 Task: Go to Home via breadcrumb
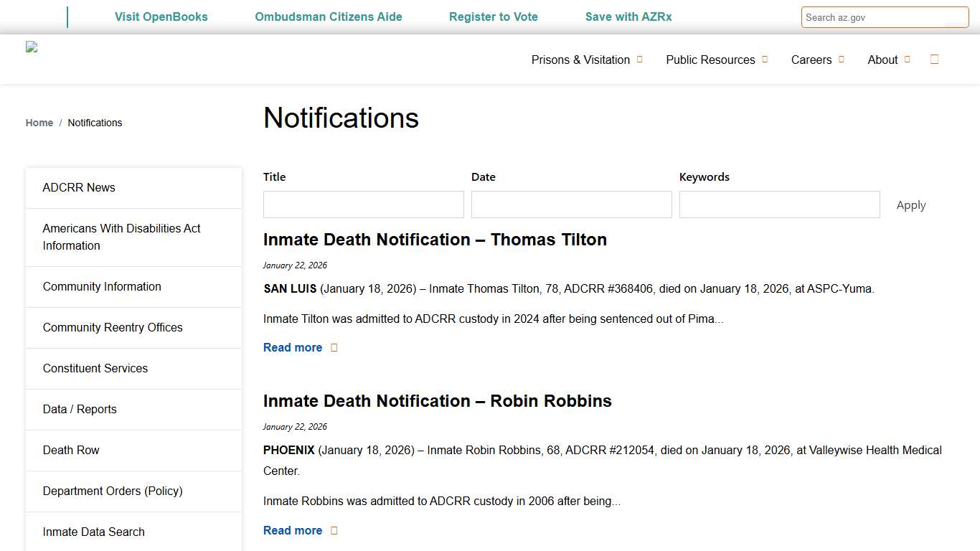(x=39, y=123)
